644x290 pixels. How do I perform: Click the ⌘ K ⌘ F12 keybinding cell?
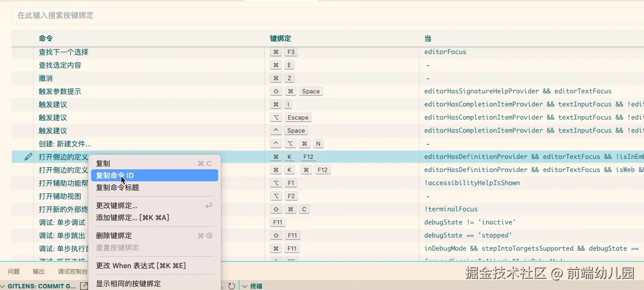tap(300, 170)
